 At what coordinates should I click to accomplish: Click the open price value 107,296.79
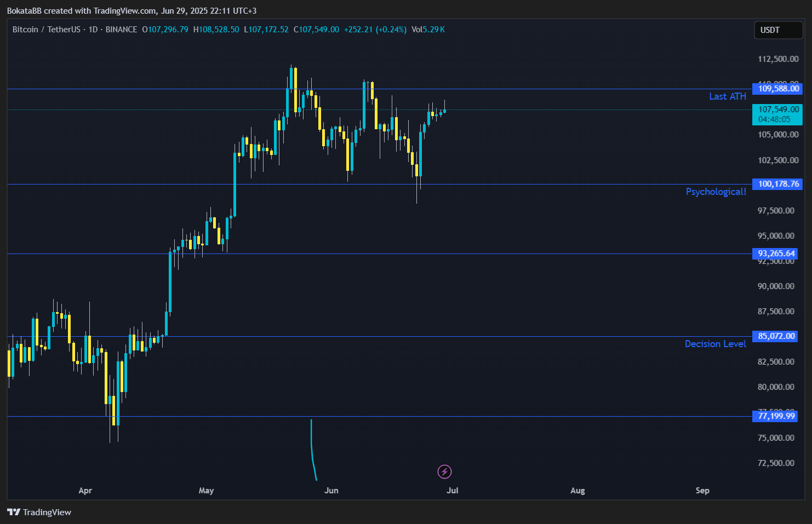click(x=168, y=30)
